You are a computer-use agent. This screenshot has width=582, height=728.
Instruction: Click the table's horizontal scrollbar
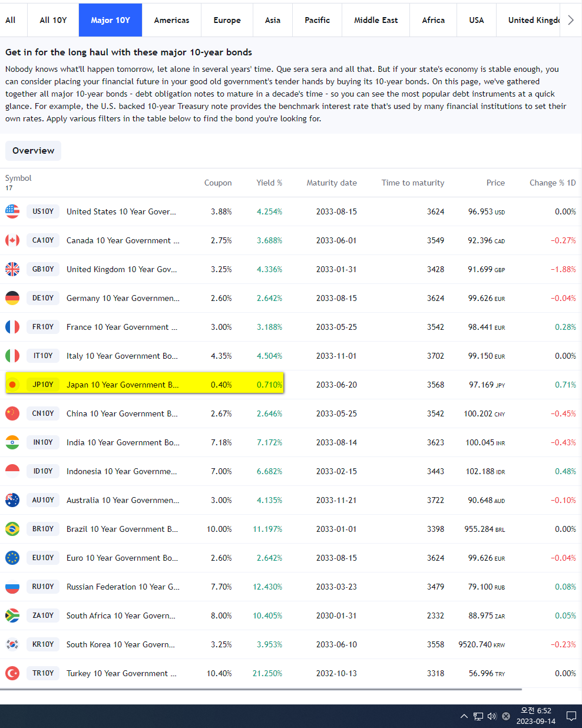coord(261,689)
